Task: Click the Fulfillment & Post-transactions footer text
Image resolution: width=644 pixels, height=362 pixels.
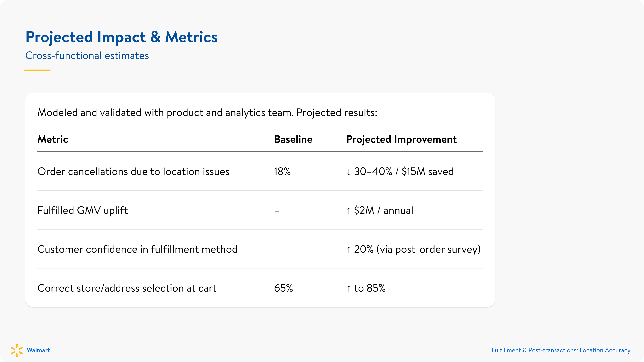Action: (561, 350)
